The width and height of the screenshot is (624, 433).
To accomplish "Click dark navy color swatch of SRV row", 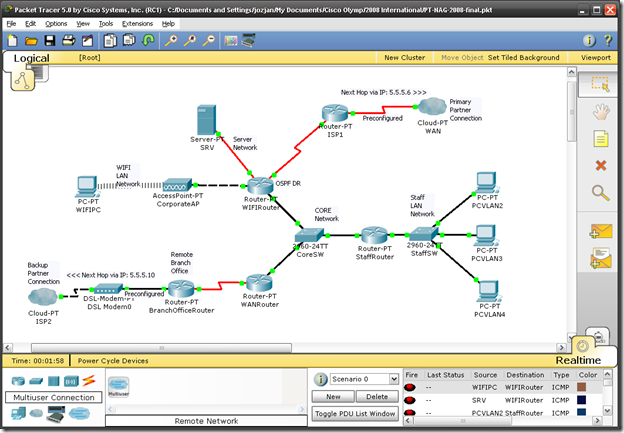I will [582, 400].
